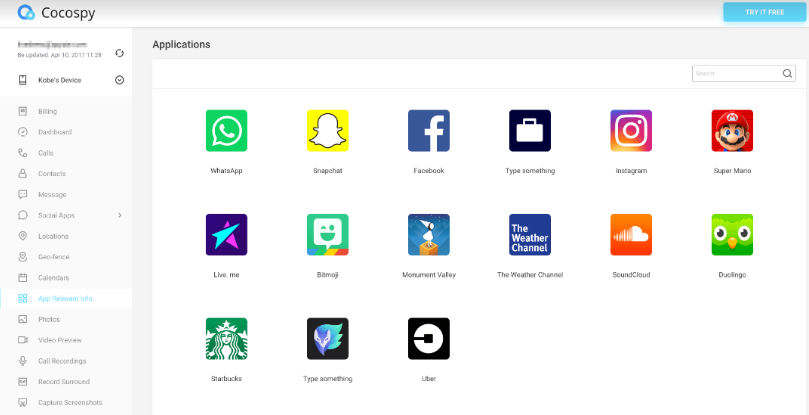
Task: Click the TRY IT FREE button
Action: point(765,12)
